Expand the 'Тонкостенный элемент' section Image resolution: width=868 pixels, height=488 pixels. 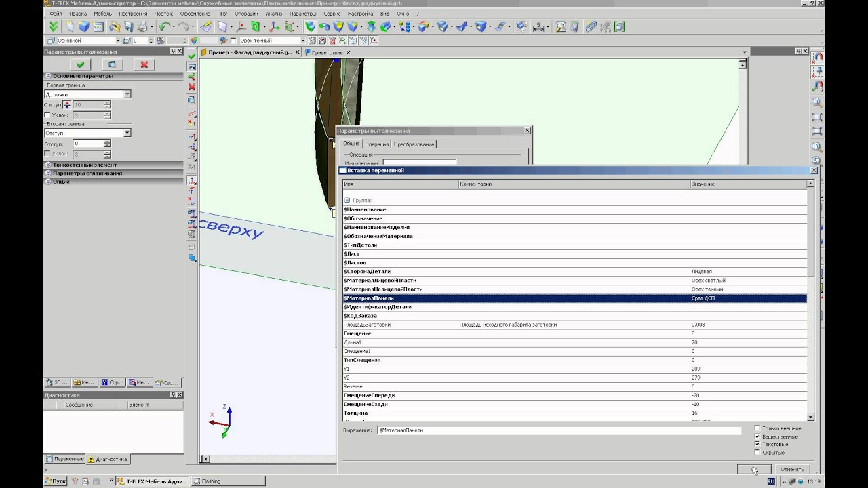(x=85, y=165)
